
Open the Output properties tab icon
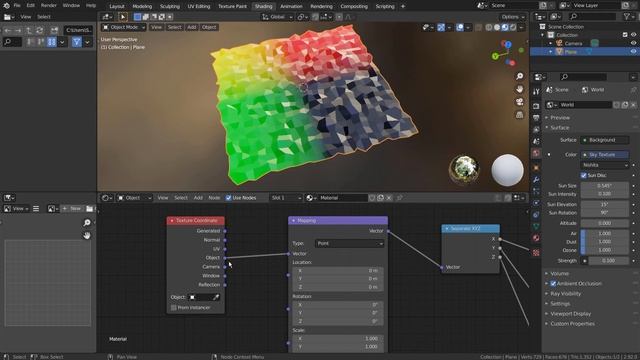pyautogui.click(x=536, y=118)
